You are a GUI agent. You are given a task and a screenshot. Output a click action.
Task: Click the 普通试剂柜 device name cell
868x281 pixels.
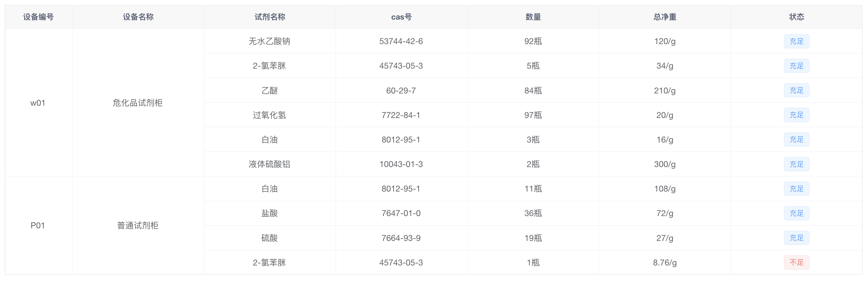[x=137, y=225]
